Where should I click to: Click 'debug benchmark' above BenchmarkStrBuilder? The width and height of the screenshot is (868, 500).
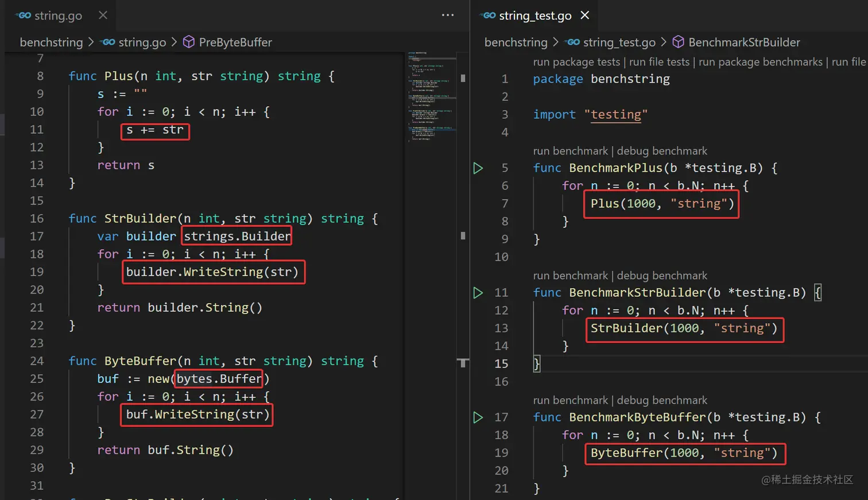point(662,276)
